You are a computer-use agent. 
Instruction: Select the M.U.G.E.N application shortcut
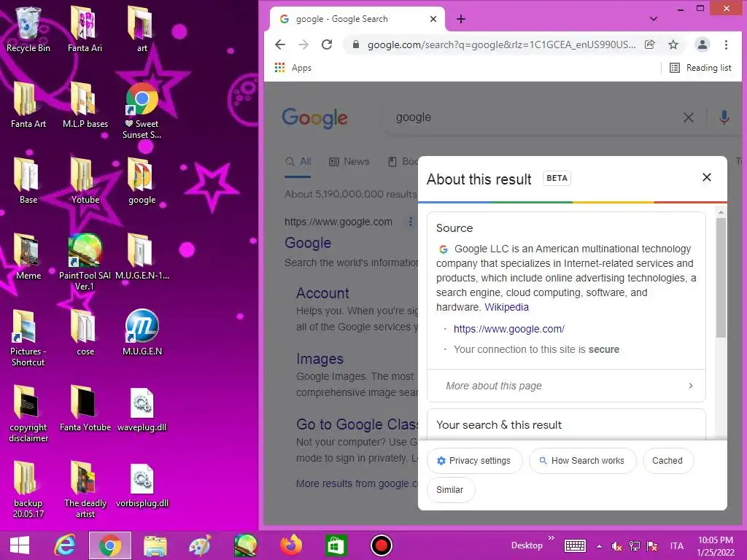(142, 332)
